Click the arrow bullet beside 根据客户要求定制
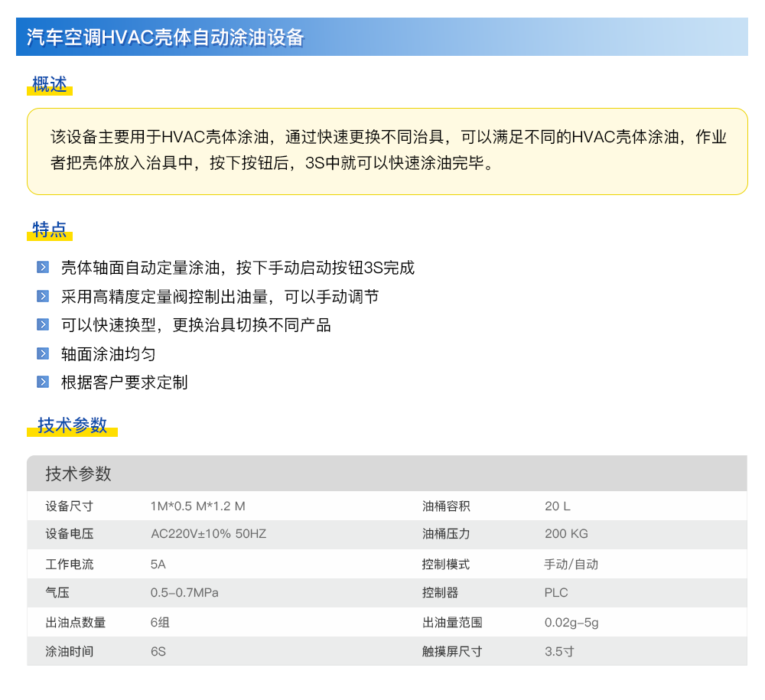This screenshot has height=700, width=765. (43, 382)
